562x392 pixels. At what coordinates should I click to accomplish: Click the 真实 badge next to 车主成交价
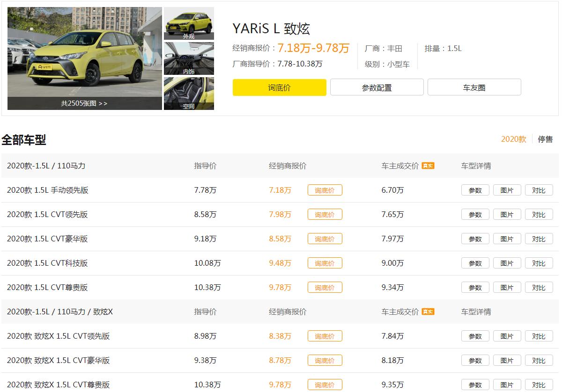pos(427,165)
